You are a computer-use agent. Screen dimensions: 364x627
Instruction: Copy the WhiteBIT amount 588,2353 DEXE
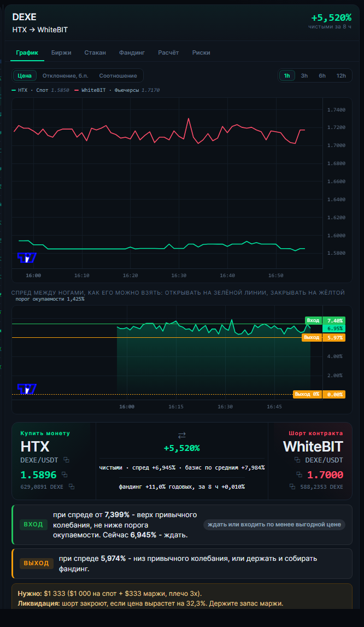coord(292,487)
